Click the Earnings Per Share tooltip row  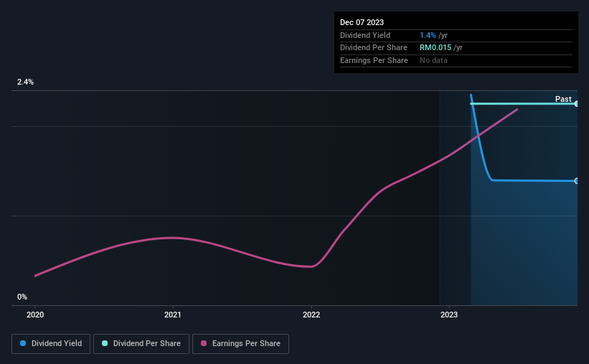coord(456,60)
